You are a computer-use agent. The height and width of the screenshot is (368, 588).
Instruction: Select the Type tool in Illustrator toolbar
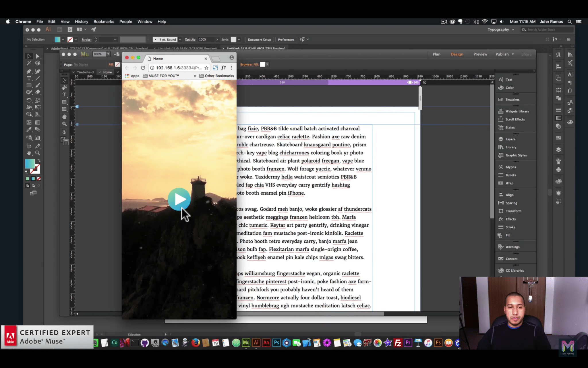pos(29,78)
